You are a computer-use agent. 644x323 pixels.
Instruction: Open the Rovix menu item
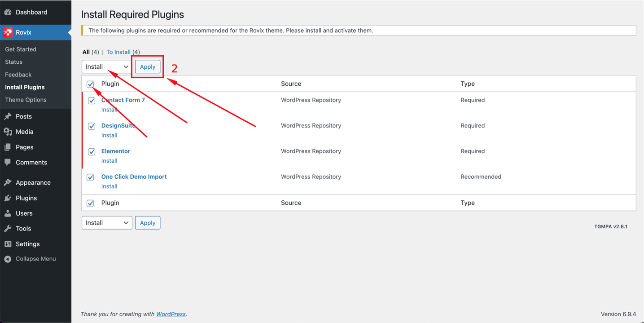coord(35,32)
